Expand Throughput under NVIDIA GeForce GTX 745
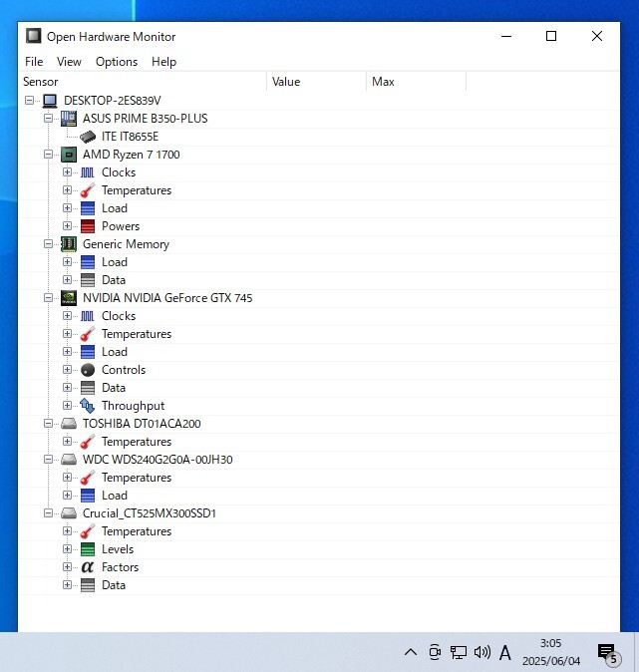Viewport: 639px width, 672px height. (x=67, y=406)
